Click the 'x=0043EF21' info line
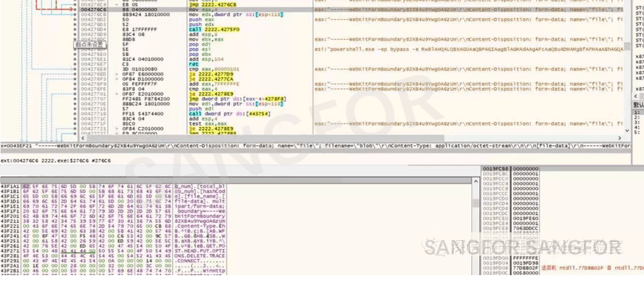This screenshot has width=644, height=281. (315, 146)
